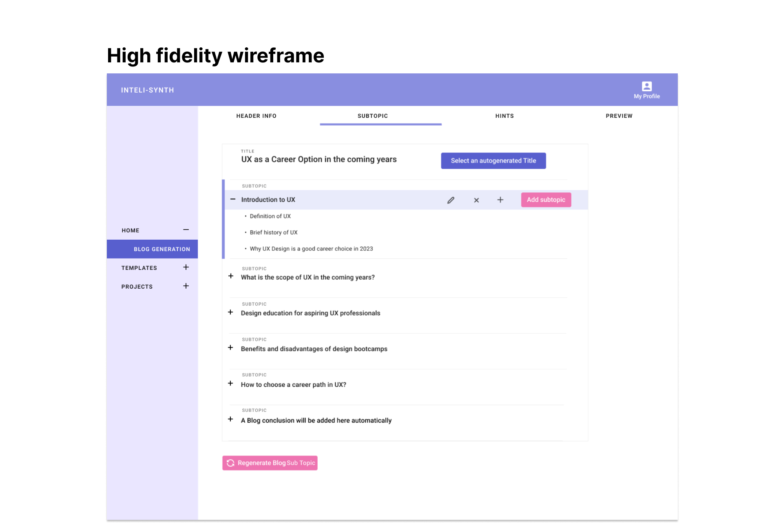Image resolution: width=783 pixels, height=532 pixels.
Task: Click Regenerate Blog Sub Topic
Action: 270,463
